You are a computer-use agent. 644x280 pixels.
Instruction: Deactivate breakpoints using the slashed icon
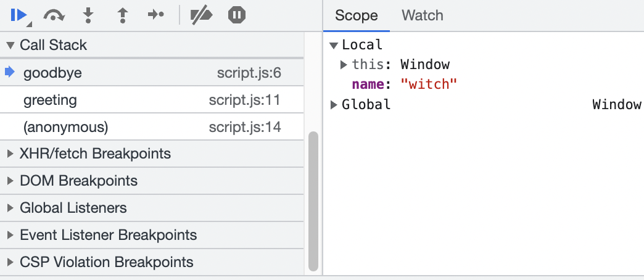tap(201, 15)
